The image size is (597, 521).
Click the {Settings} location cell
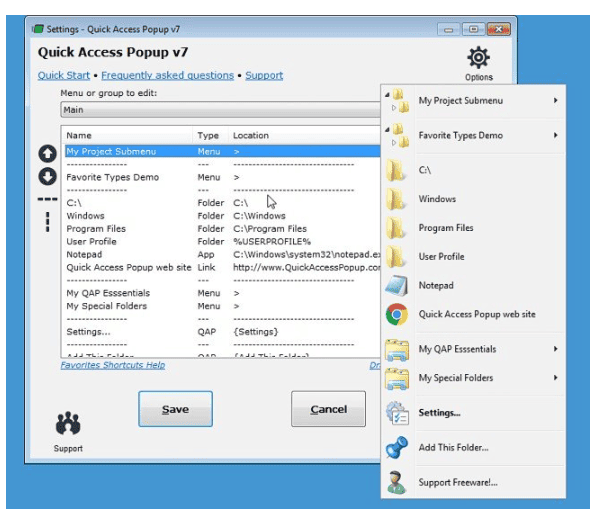click(x=255, y=332)
